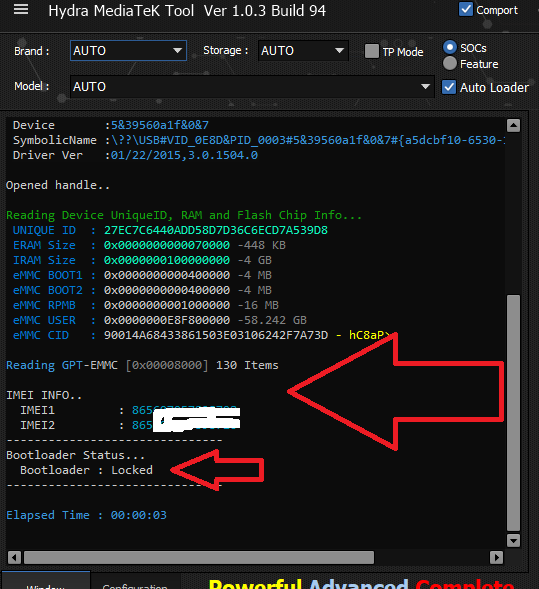Open the Storage dropdown
The height and width of the screenshot is (589, 539).
(303, 50)
